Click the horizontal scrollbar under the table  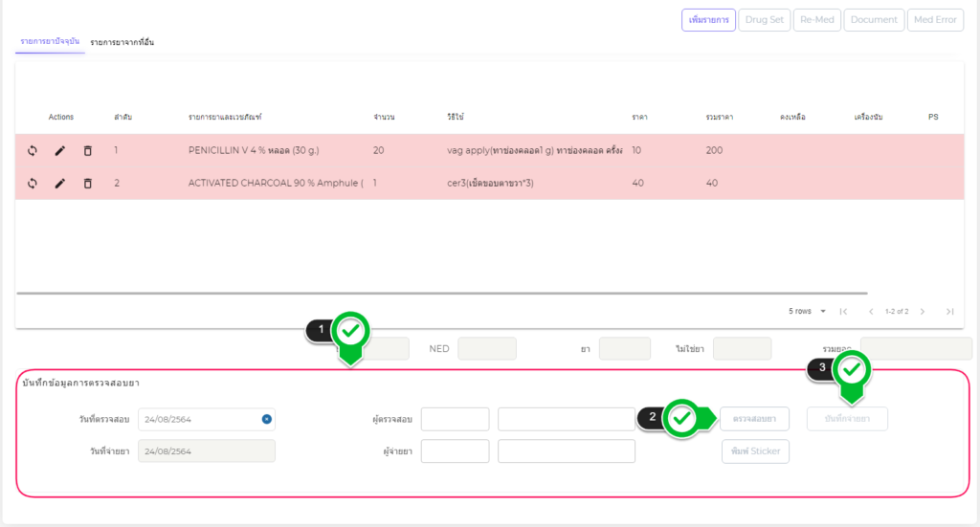pyautogui.click(x=441, y=293)
